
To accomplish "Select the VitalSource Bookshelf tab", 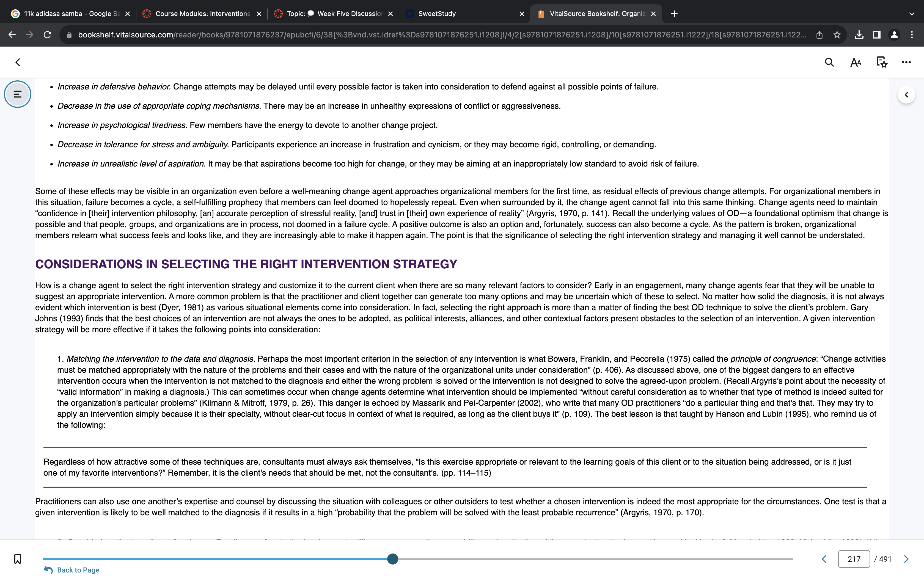I will (x=596, y=14).
